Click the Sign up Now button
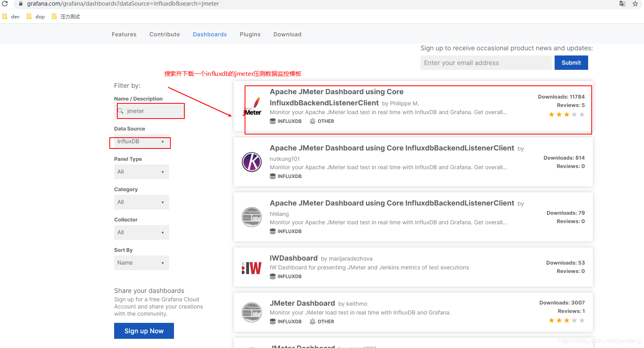Viewport: 644px width, 348px height. pos(144,331)
